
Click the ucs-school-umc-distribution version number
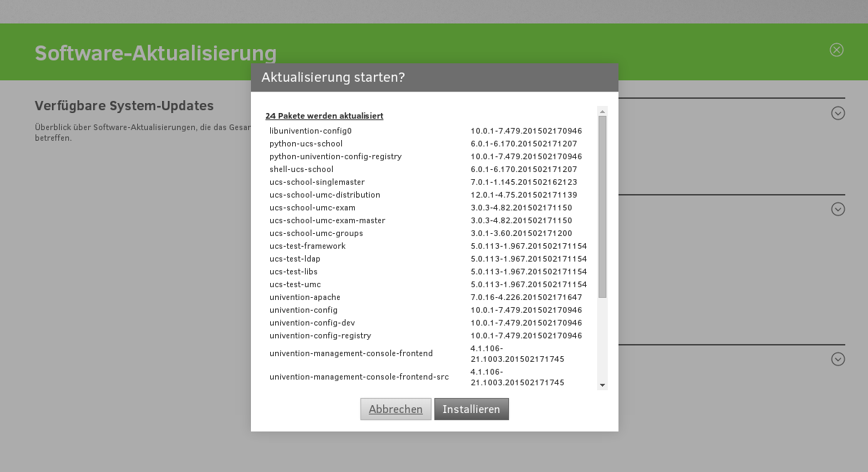tap(523, 195)
